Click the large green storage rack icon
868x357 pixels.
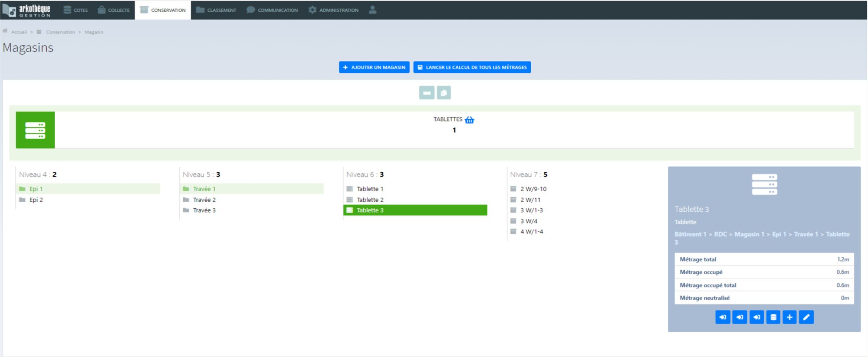tap(35, 130)
